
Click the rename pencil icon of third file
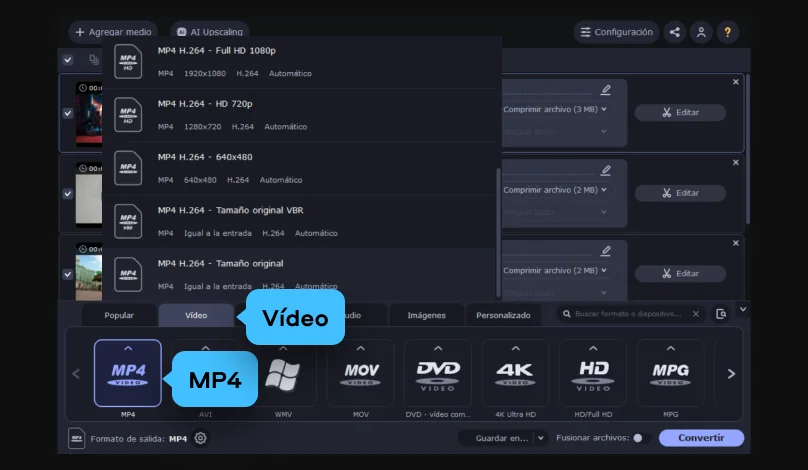(x=606, y=250)
